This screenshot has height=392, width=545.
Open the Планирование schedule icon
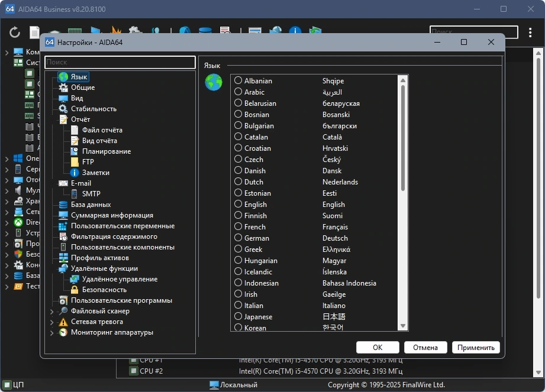click(x=75, y=151)
